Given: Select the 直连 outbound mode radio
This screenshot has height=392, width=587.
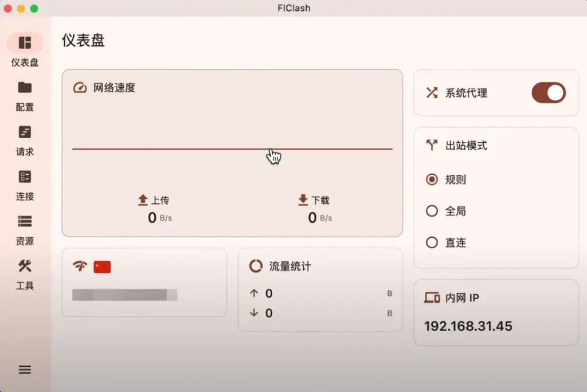Looking at the screenshot, I should click(x=432, y=242).
